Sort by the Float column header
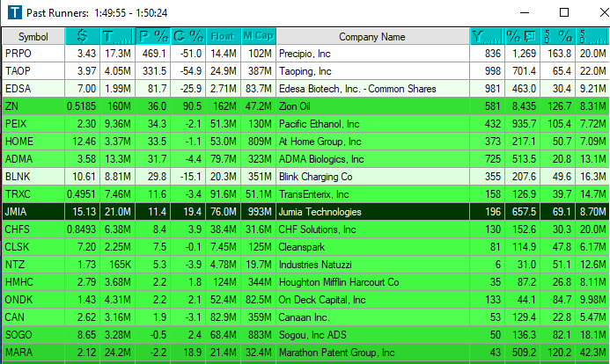610x364 pixels. pos(223,36)
